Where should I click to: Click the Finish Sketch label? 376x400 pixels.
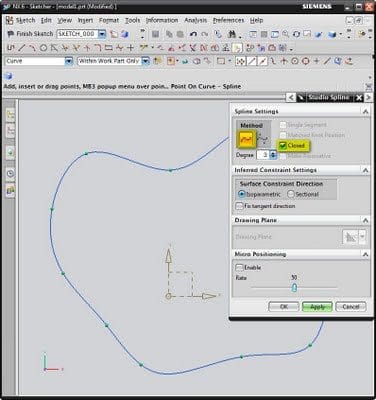coord(35,34)
